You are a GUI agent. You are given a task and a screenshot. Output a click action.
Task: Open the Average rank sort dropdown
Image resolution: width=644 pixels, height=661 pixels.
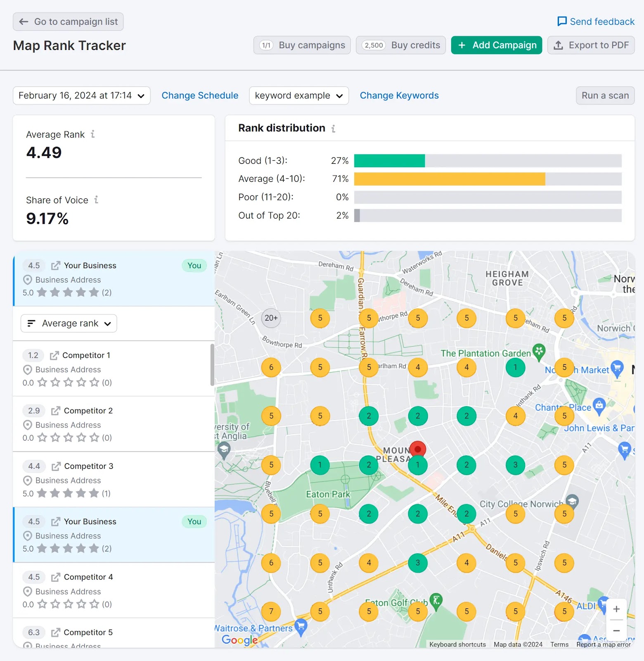pyautogui.click(x=69, y=323)
